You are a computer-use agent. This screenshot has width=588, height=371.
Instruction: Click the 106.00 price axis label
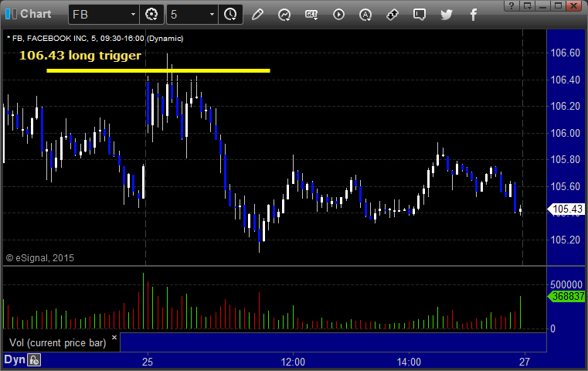(565, 133)
